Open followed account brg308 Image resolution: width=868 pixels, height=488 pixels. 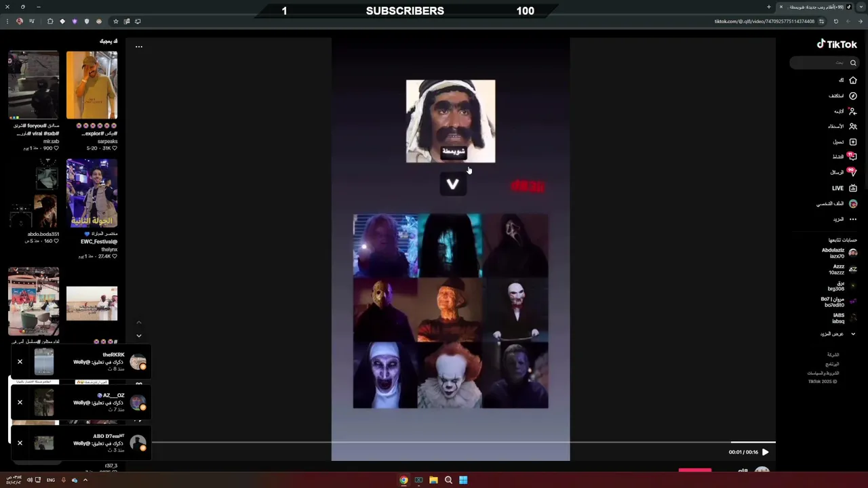coord(842,285)
